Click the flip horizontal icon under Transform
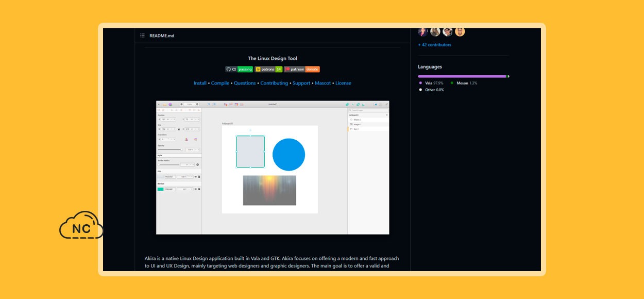 coord(185,139)
